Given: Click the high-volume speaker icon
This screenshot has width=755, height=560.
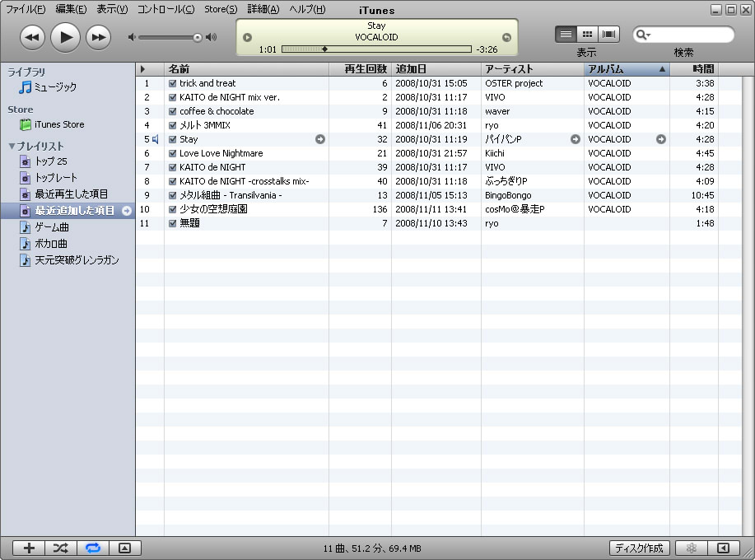Looking at the screenshot, I should tap(212, 37).
